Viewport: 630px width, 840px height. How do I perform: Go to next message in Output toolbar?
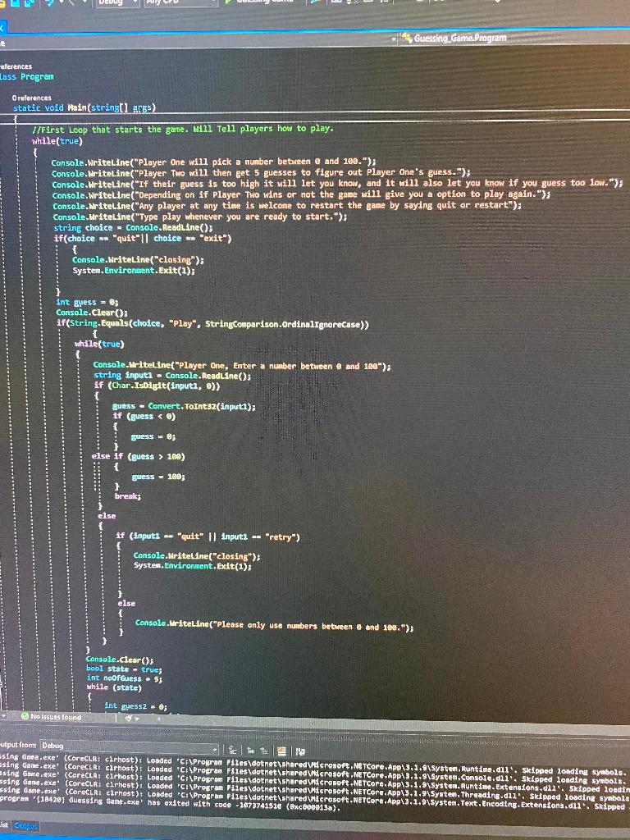(x=264, y=751)
